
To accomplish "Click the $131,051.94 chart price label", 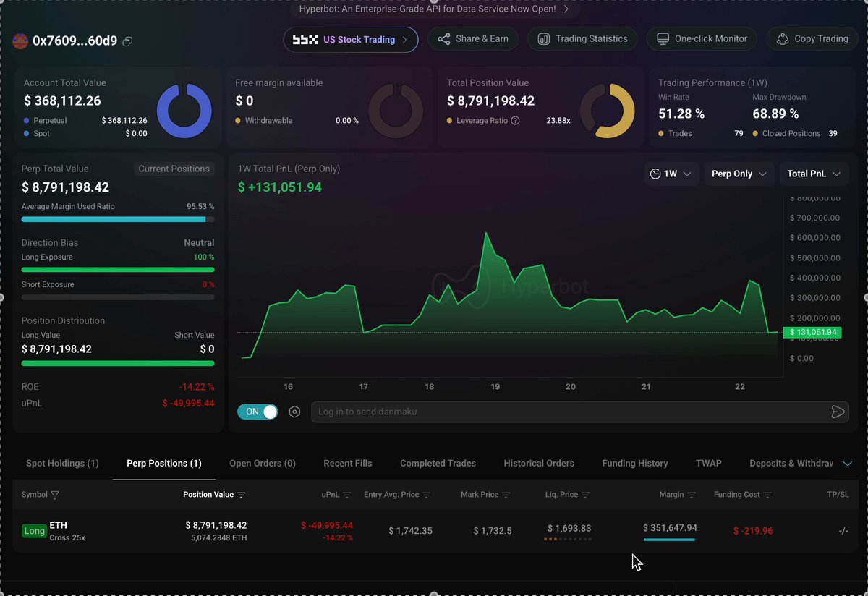I will point(812,332).
